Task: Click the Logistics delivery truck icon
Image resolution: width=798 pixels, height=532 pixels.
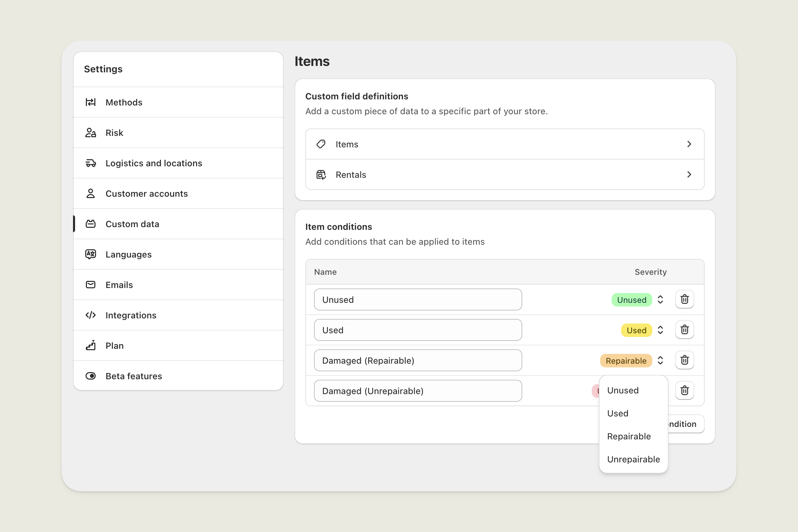Action: coord(90,163)
